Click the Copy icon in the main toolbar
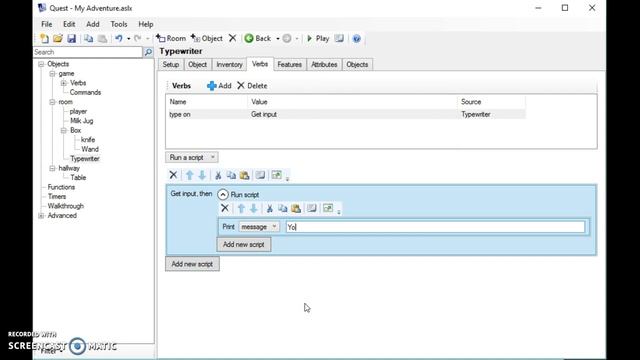Screen dimensions: 640x360 coord(89,38)
